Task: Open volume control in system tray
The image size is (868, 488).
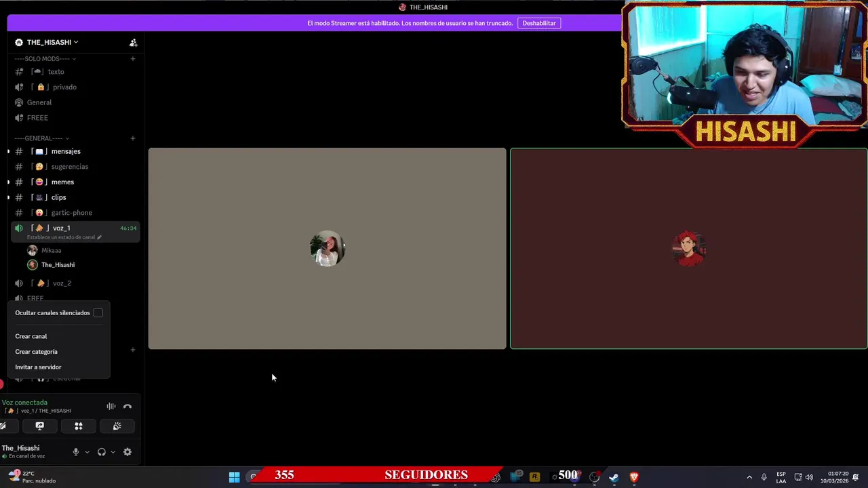Action: [x=809, y=477]
